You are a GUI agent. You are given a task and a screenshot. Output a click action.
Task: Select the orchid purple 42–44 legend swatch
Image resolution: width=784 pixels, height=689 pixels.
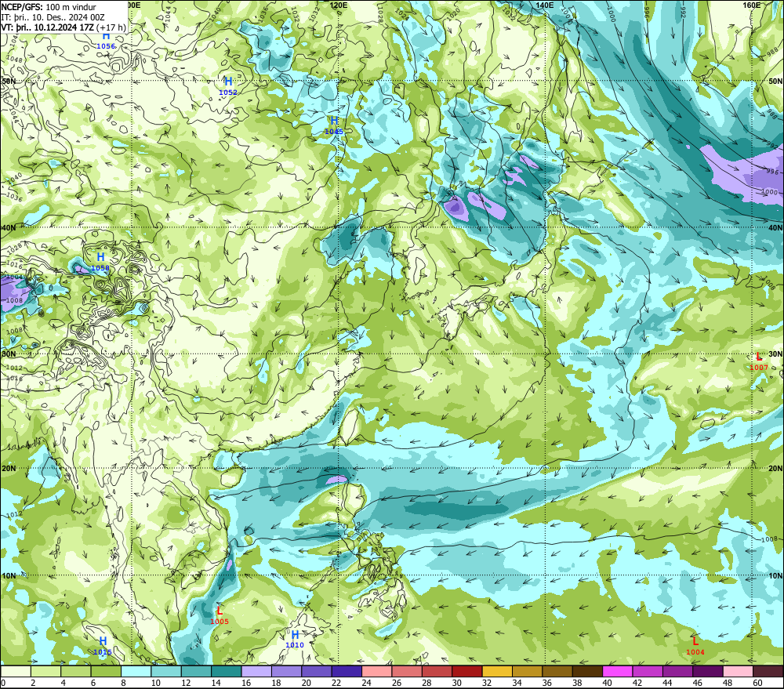648,671
